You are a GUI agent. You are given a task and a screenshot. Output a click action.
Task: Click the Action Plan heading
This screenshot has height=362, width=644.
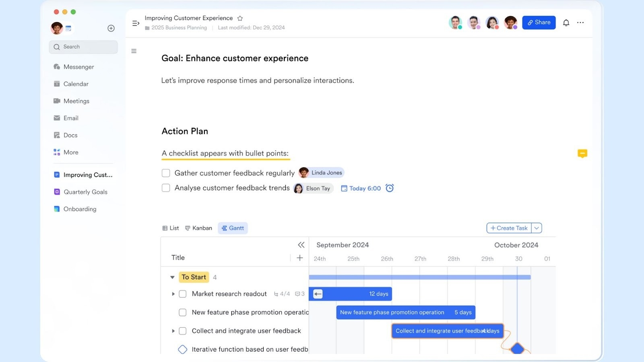click(185, 131)
